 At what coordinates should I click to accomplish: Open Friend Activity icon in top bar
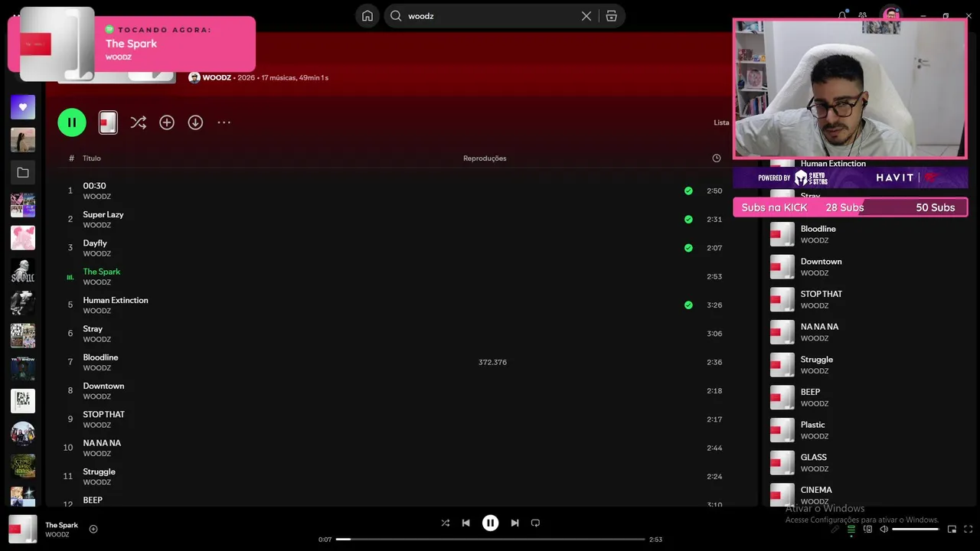point(863,15)
